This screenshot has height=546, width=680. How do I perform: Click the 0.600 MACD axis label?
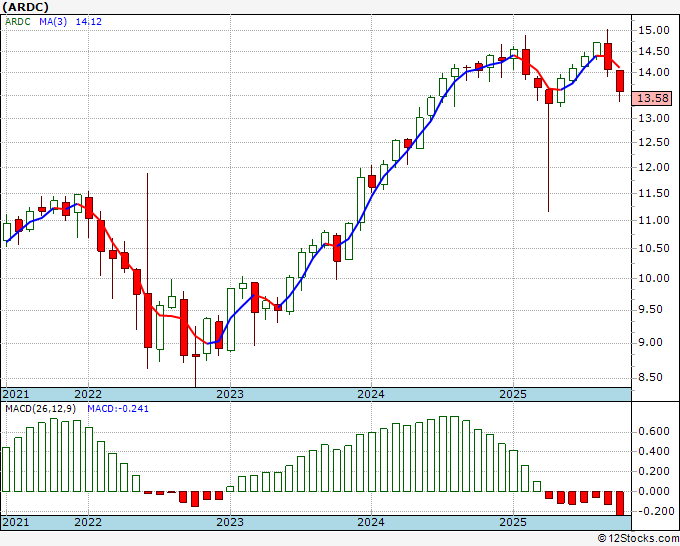coord(654,432)
